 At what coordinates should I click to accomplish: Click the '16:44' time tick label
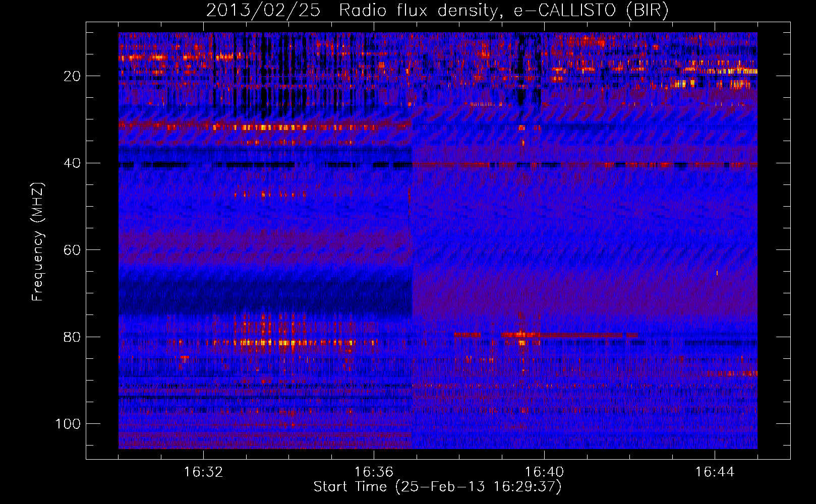pos(715,472)
